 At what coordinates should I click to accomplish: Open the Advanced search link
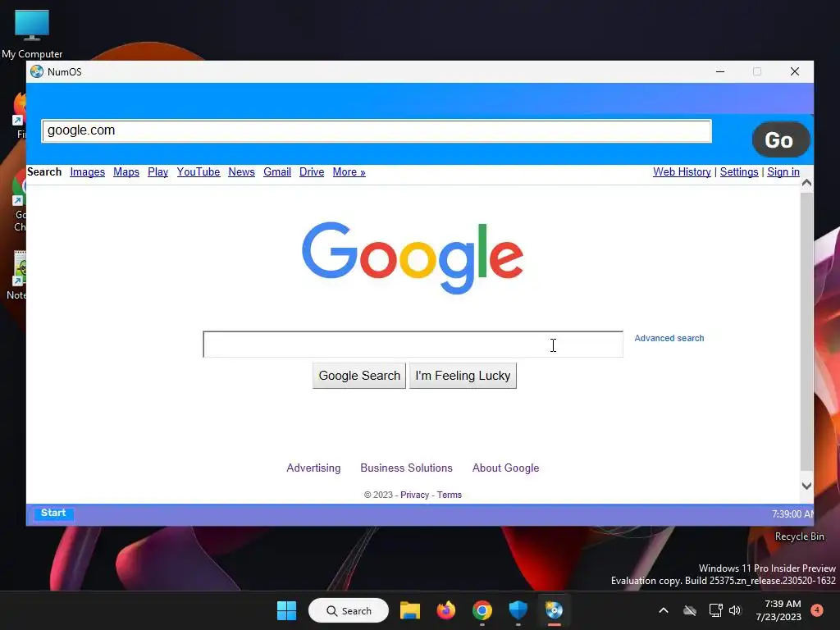[669, 338]
